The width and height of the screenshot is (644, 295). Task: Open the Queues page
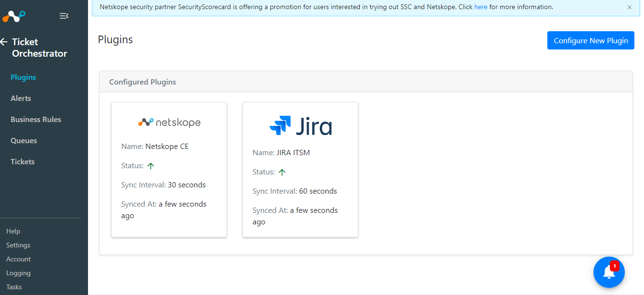pyautogui.click(x=24, y=140)
